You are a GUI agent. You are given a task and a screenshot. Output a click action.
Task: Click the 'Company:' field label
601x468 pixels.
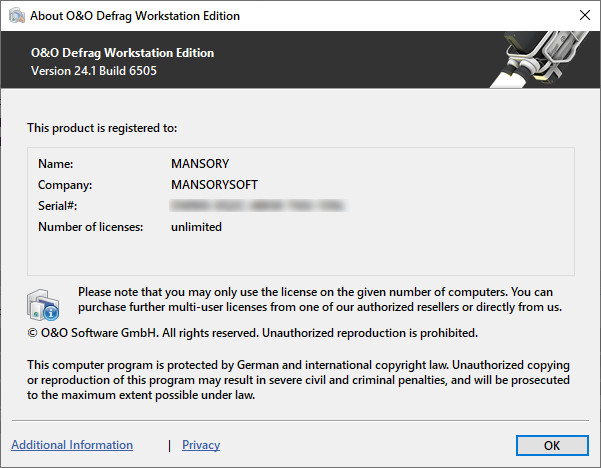65,185
